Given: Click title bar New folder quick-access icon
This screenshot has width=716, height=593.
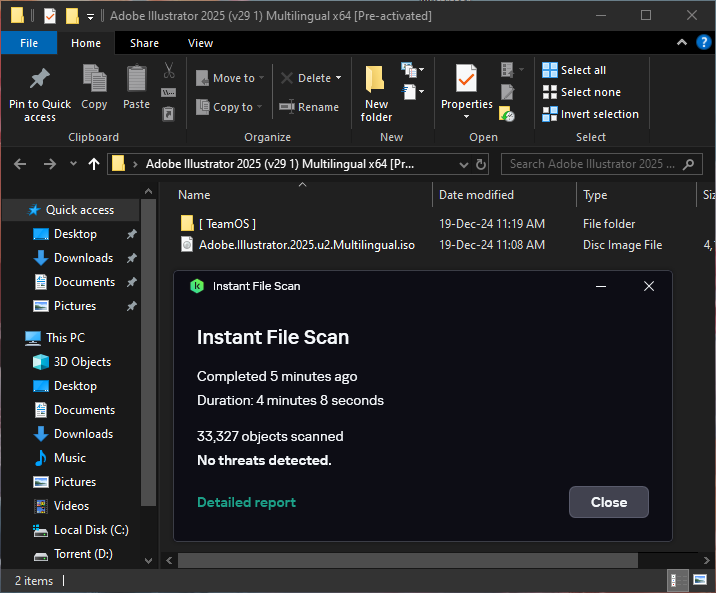Looking at the screenshot, I should [x=72, y=16].
